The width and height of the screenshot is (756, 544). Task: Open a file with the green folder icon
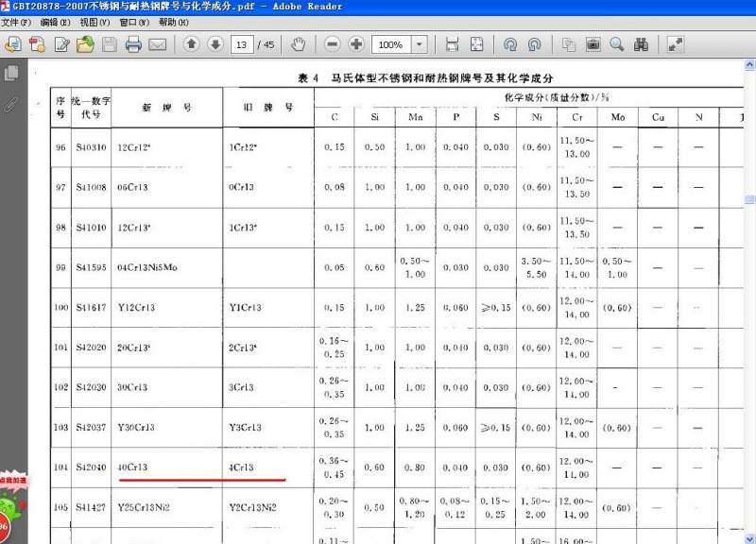coord(85,44)
